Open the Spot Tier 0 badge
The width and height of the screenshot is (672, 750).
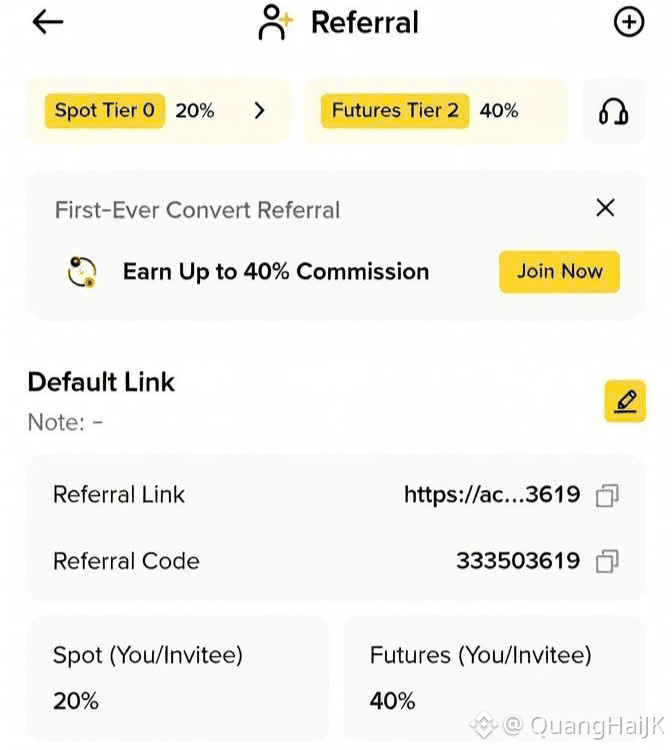coord(105,111)
